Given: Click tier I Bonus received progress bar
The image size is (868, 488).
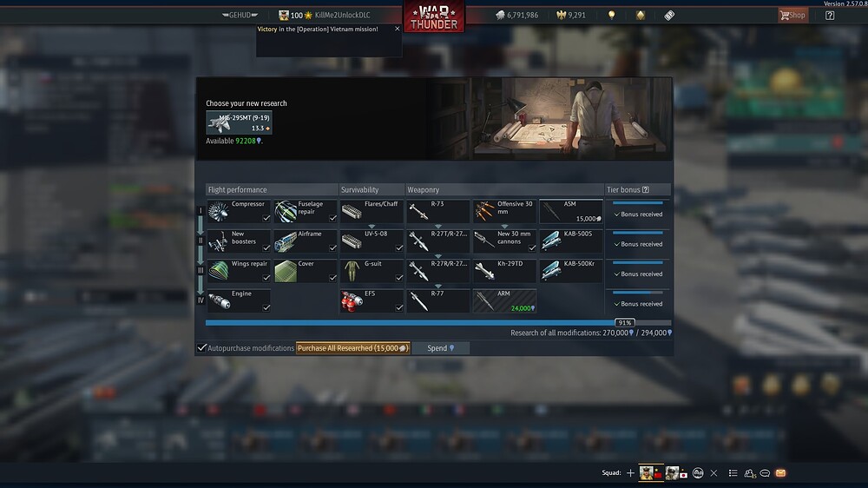Looking at the screenshot, I should (638, 202).
